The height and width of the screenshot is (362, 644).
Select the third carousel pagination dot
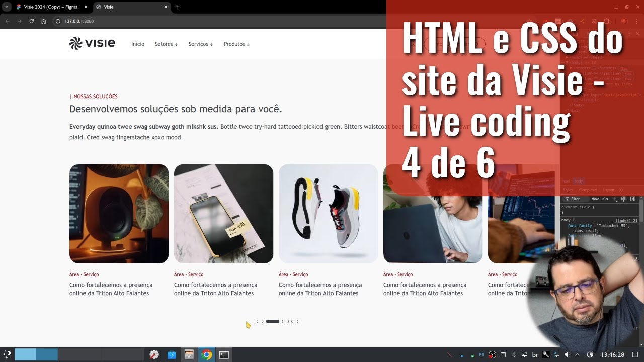[x=285, y=321]
